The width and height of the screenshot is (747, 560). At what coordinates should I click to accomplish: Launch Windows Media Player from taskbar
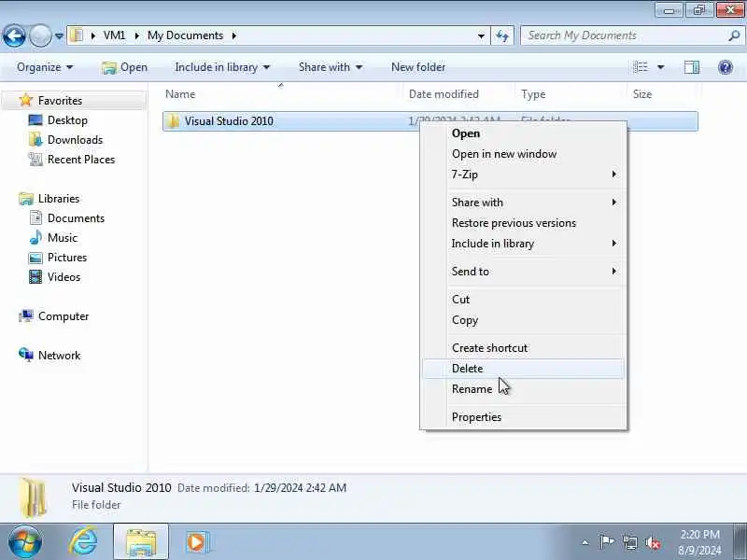point(197,542)
